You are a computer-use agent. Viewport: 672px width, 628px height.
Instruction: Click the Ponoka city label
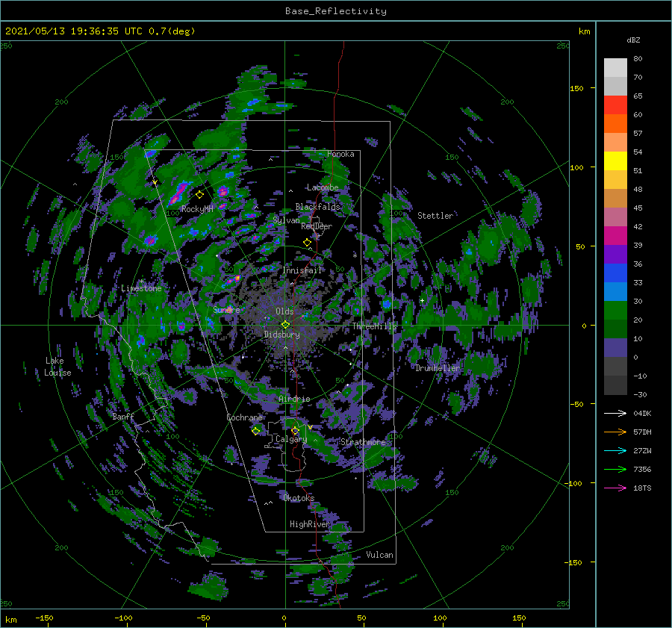[x=340, y=154]
